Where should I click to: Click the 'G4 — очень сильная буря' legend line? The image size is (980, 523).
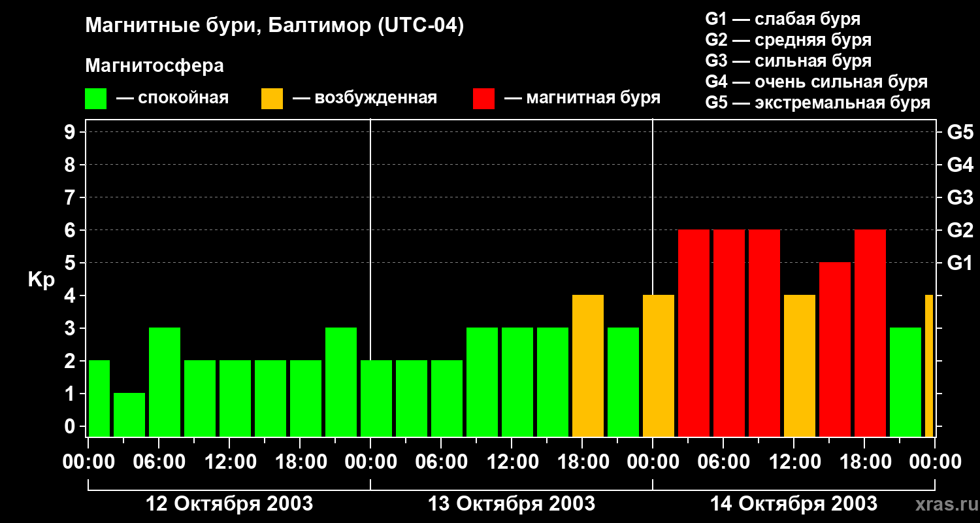tap(816, 82)
